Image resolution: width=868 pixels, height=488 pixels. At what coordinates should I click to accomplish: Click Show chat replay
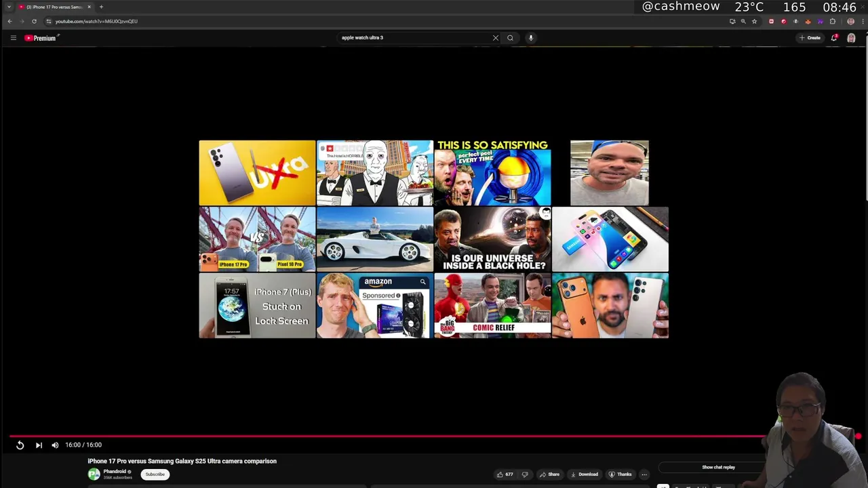point(718,467)
